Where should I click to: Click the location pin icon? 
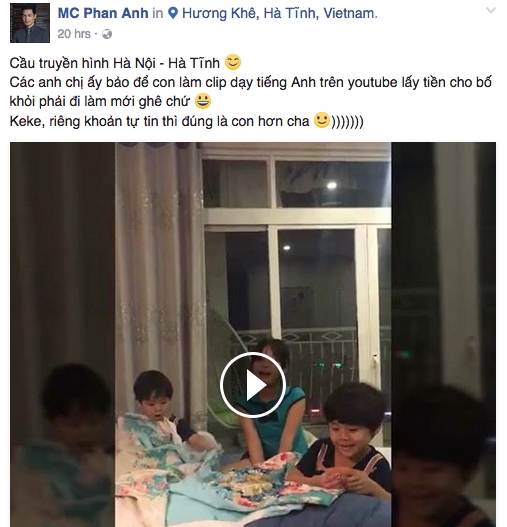tap(173, 13)
